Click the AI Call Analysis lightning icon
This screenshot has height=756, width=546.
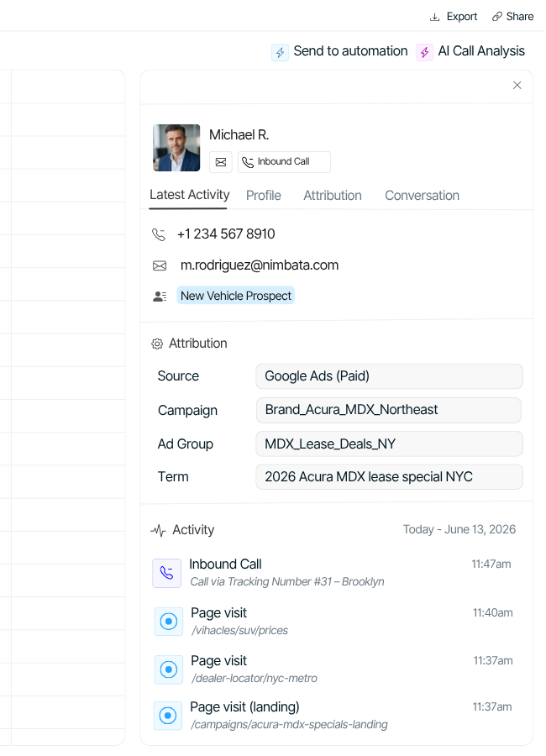pyautogui.click(x=425, y=52)
